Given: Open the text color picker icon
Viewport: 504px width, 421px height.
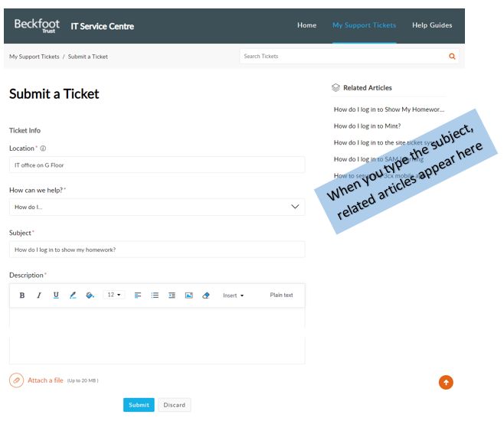Looking at the screenshot, I should coord(73,295).
